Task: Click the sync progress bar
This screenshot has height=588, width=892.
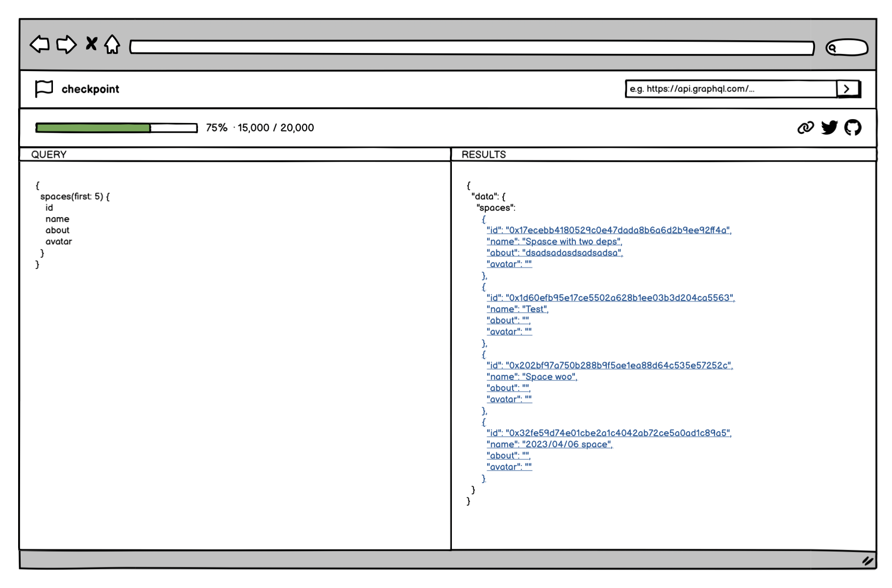Action: pyautogui.click(x=117, y=128)
